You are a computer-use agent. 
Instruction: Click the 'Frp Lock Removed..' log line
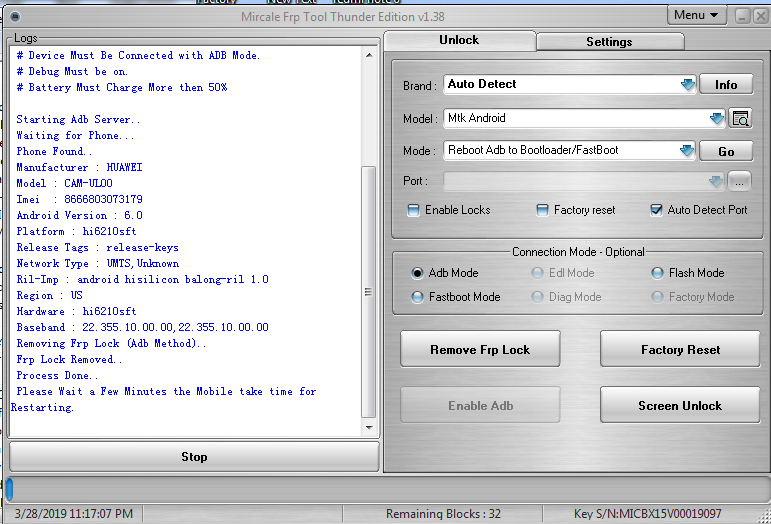69,359
